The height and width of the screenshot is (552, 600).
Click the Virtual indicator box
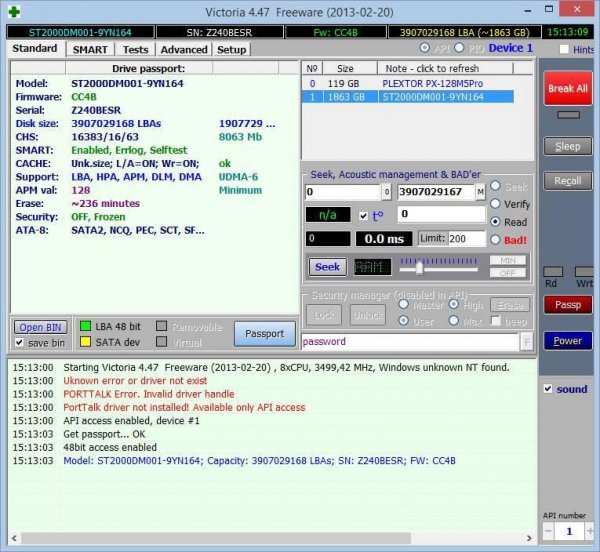click(x=161, y=342)
